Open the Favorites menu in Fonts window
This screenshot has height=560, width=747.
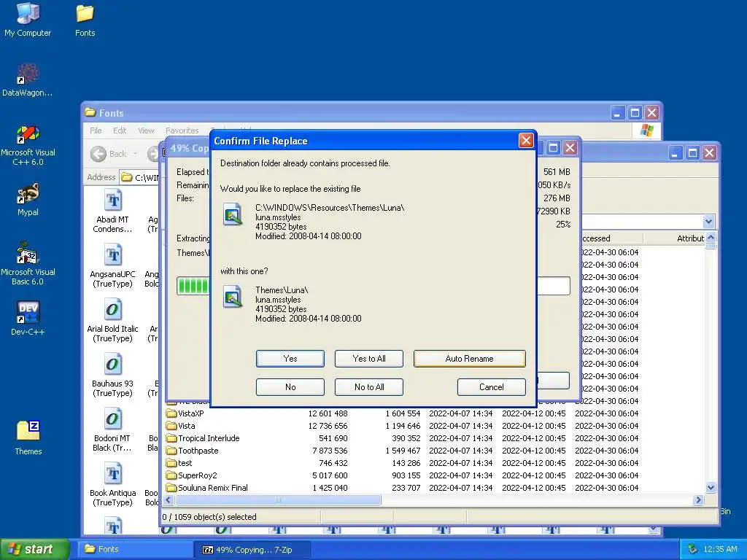click(x=182, y=131)
